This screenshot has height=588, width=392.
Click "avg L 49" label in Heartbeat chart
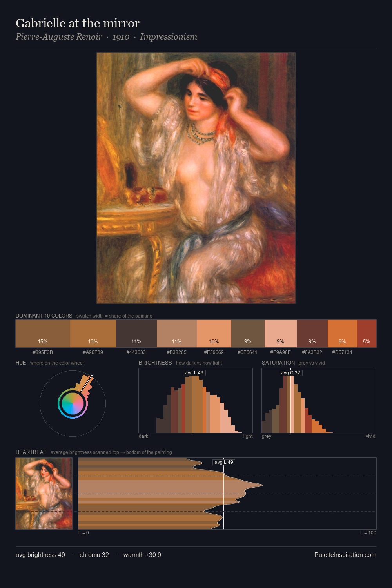[224, 462]
